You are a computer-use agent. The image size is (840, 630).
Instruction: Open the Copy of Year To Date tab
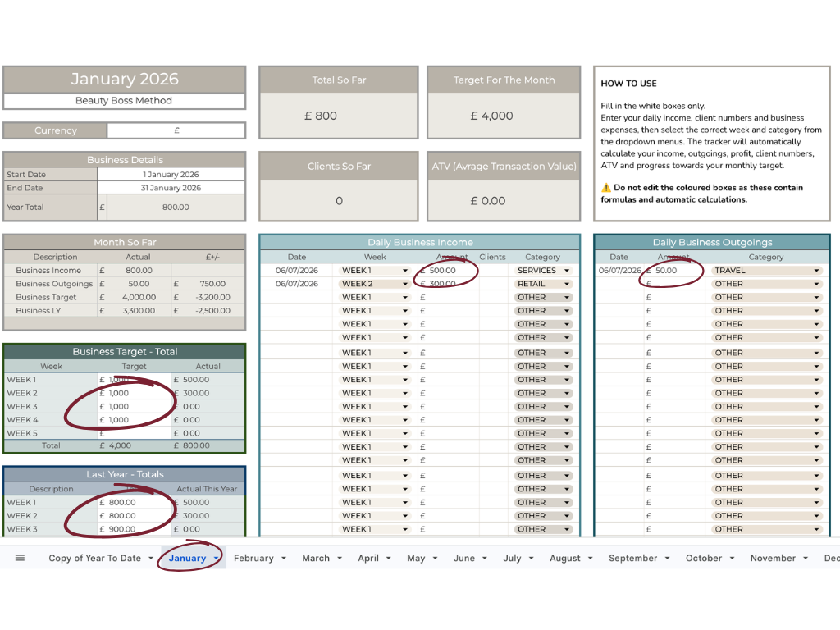[94, 558]
